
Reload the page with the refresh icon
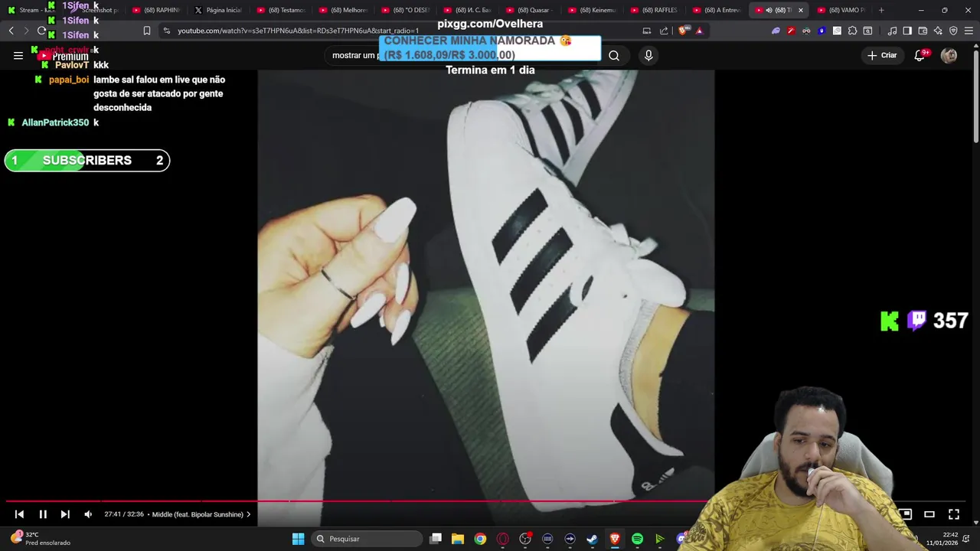[x=41, y=31]
